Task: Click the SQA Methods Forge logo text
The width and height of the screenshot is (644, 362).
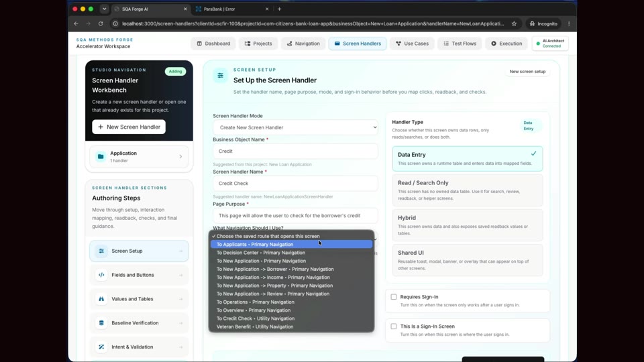Action: pyautogui.click(x=105, y=40)
